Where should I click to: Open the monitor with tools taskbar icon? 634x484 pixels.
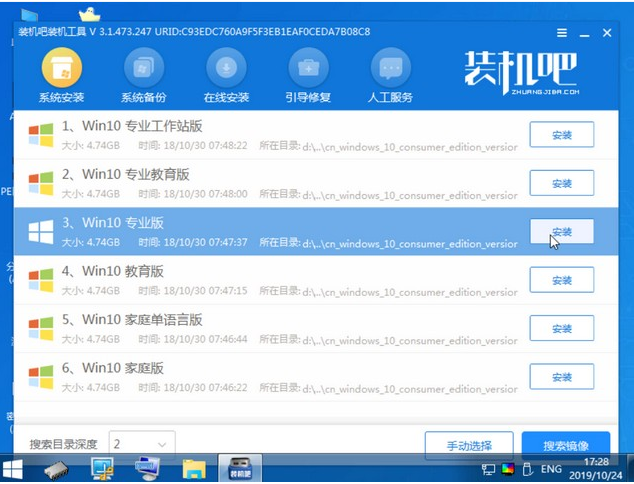point(102,469)
